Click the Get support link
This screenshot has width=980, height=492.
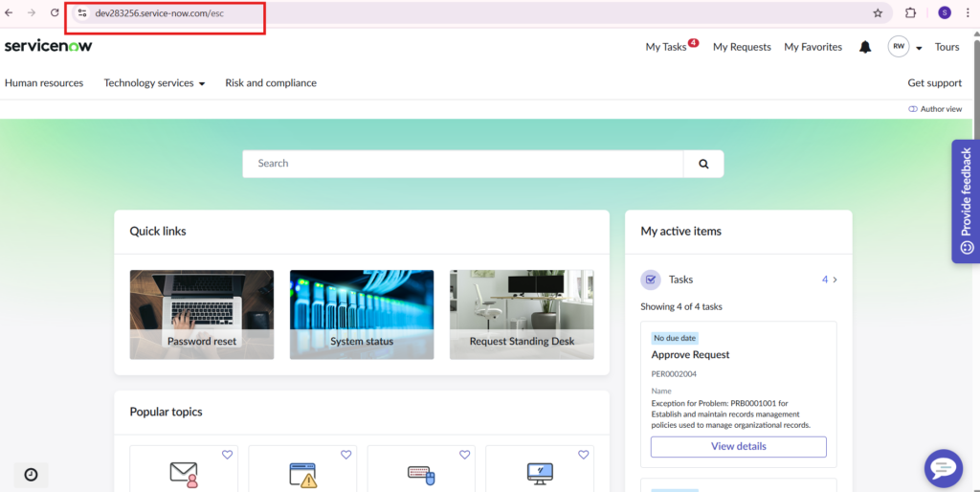(x=934, y=83)
